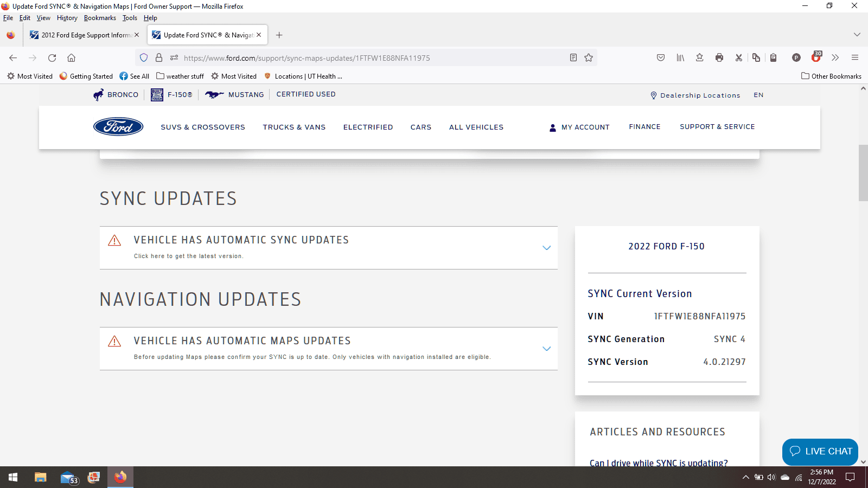Click the Paste clipboard toolbar icon
868x488 pixels.
(x=774, y=58)
